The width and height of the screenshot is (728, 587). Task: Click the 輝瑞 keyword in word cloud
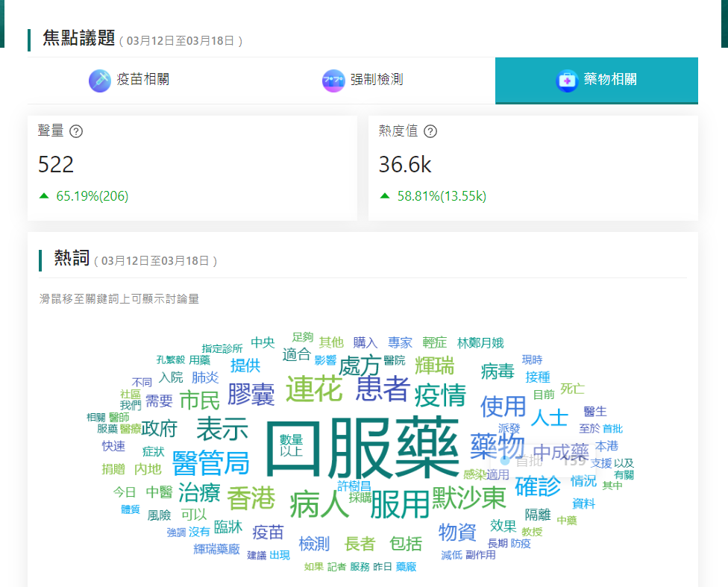434,365
